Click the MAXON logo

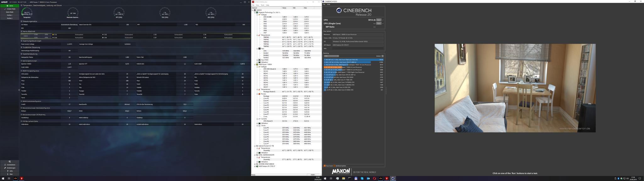(341, 172)
